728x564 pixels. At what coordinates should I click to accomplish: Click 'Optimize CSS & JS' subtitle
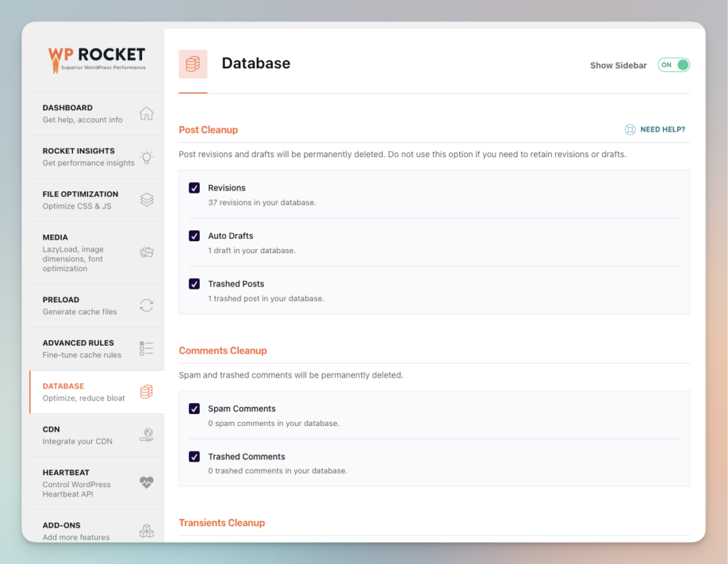click(x=77, y=206)
